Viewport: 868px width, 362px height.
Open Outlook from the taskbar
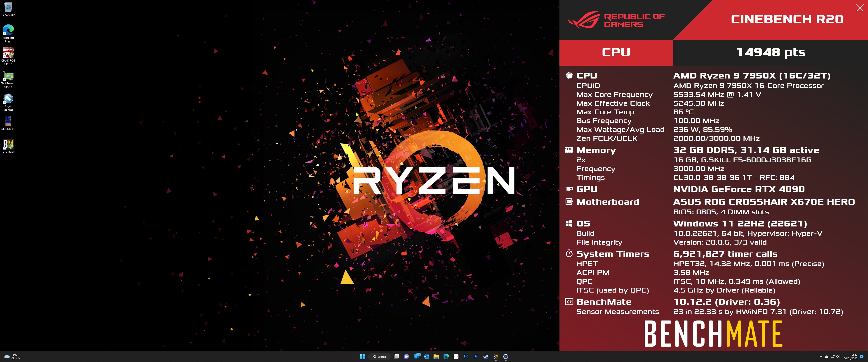coord(426,357)
